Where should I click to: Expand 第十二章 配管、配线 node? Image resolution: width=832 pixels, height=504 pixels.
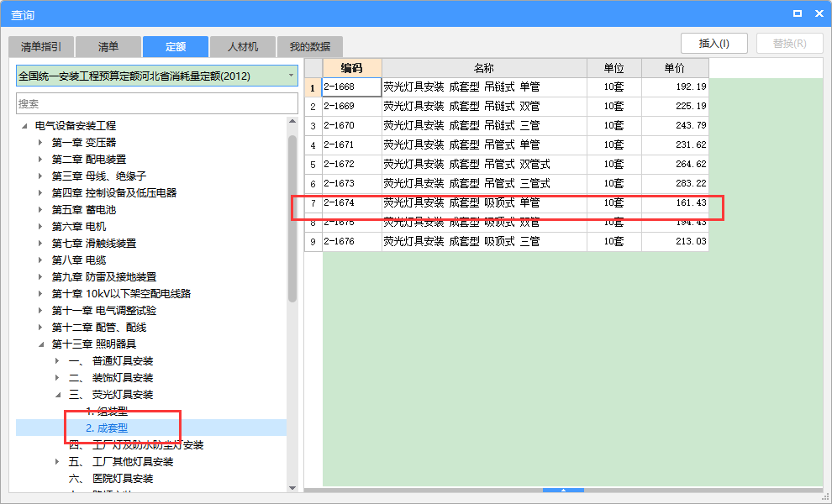pos(40,328)
